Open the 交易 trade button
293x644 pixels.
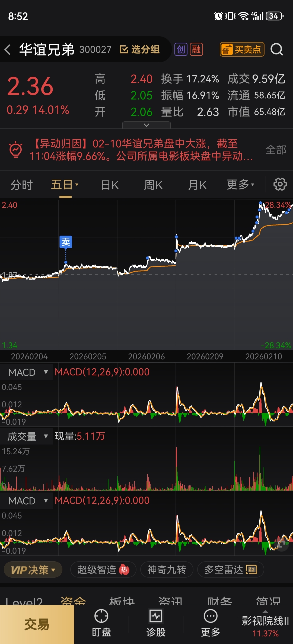[x=37, y=624]
